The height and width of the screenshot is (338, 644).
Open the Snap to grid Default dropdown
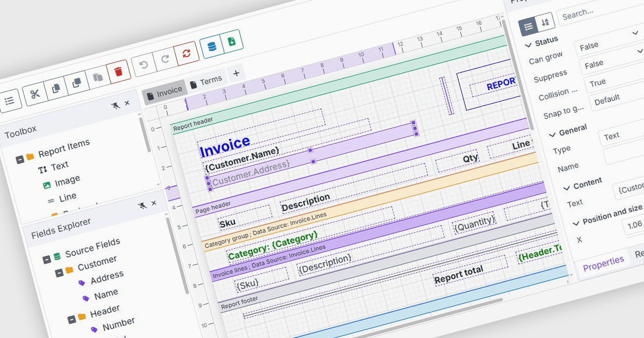[x=617, y=97]
